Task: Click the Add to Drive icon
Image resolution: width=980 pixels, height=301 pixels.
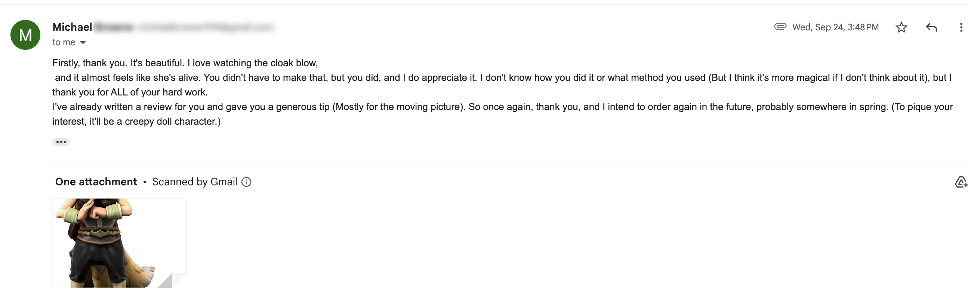Action: 961,182
